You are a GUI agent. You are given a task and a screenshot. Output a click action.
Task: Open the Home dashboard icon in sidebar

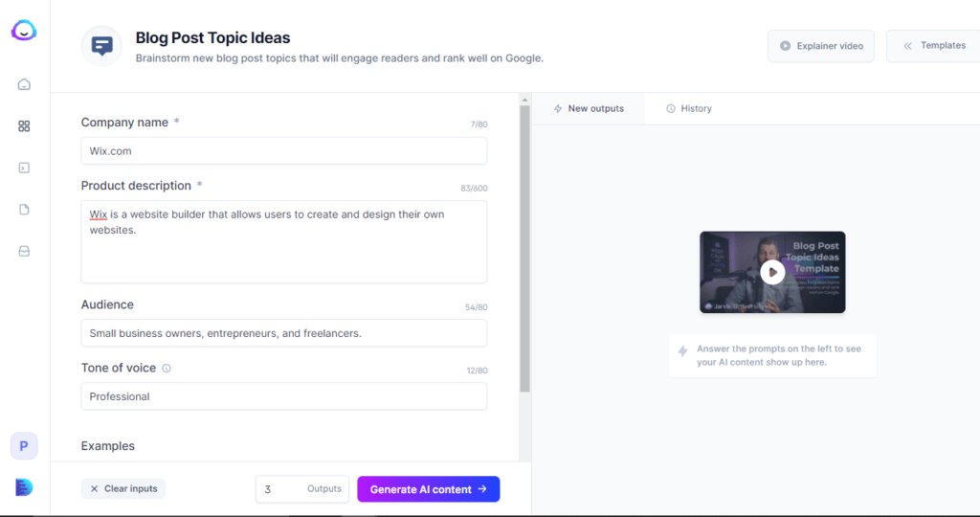click(x=24, y=84)
